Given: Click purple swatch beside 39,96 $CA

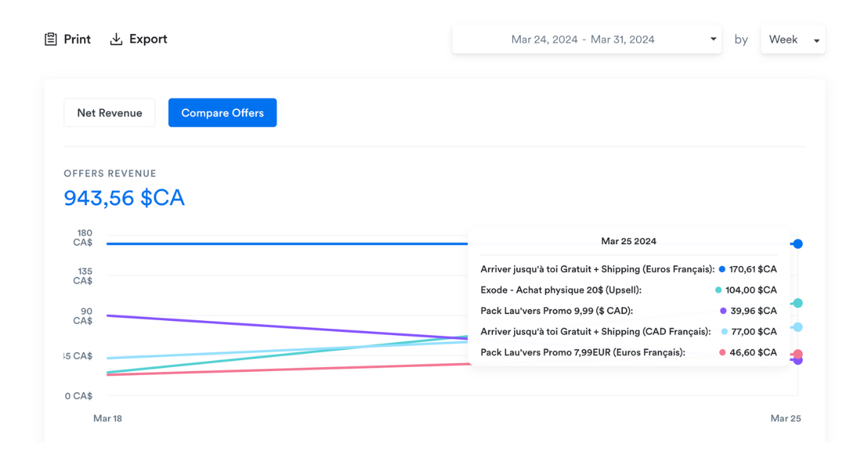Looking at the screenshot, I should (724, 311).
